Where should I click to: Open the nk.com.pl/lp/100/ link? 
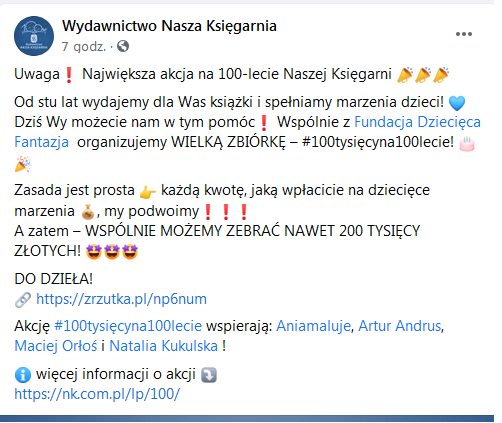97,394
